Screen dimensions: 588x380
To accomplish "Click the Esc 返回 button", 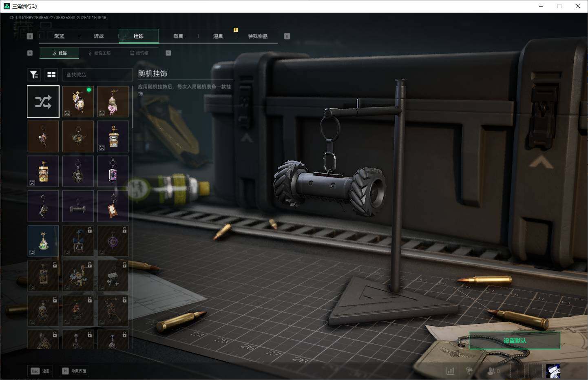I will click(40, 371).
